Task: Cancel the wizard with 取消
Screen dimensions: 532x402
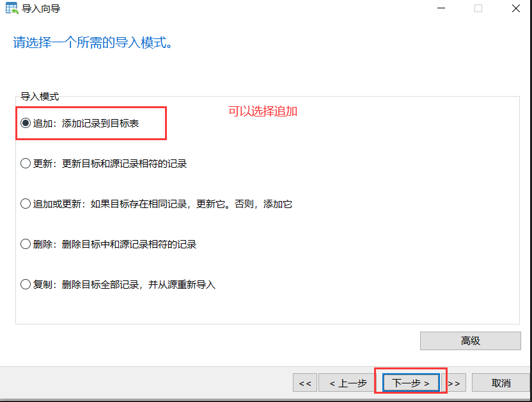Action: click(x=501, y=382)
